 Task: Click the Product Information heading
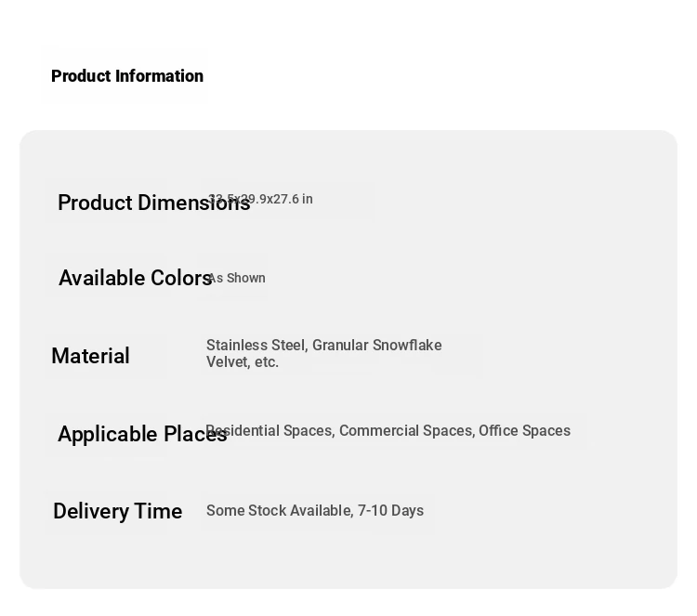coord(127,76)
